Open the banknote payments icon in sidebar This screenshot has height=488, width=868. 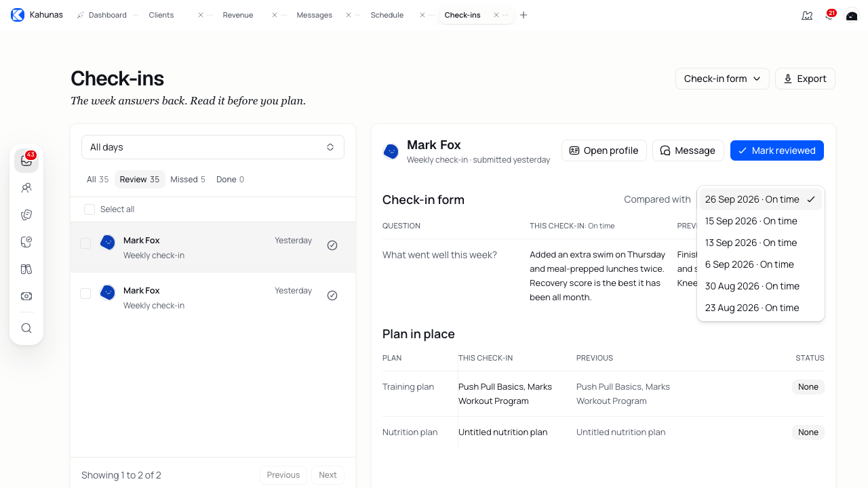(26, 296)
